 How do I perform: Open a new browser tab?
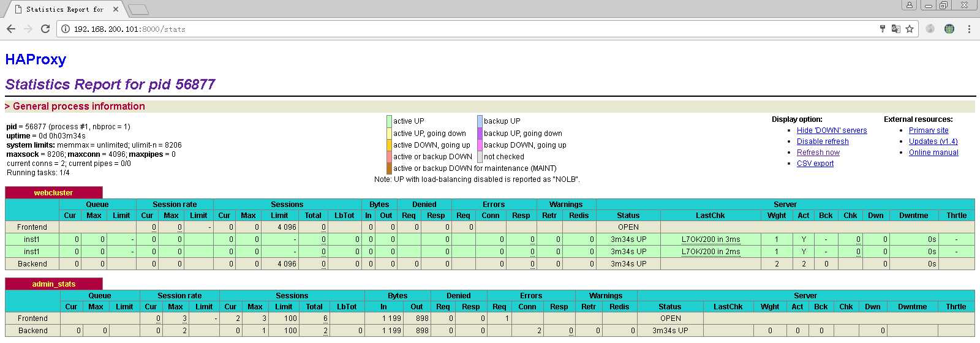point(139,9)
